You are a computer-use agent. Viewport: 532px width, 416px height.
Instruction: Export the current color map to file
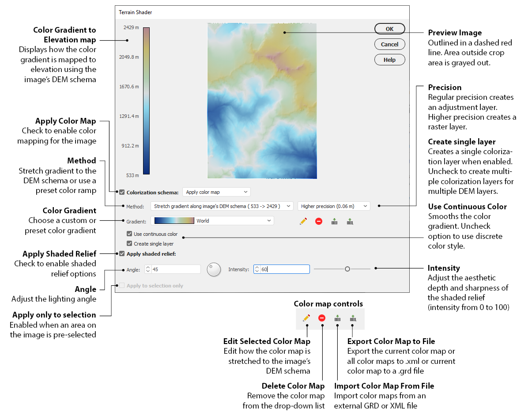350,221
